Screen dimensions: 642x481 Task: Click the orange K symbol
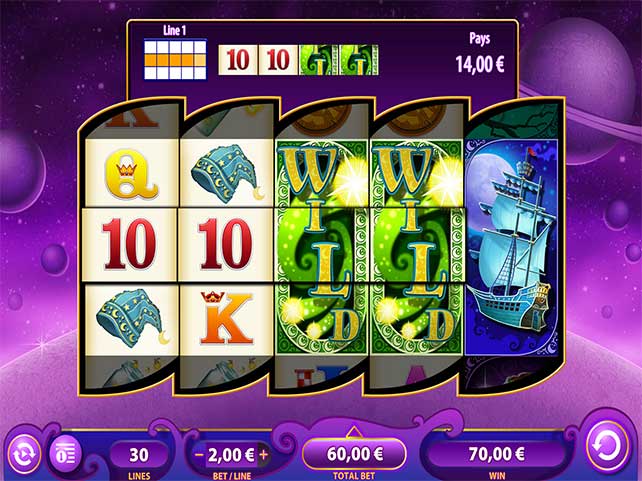click(226, 318)
